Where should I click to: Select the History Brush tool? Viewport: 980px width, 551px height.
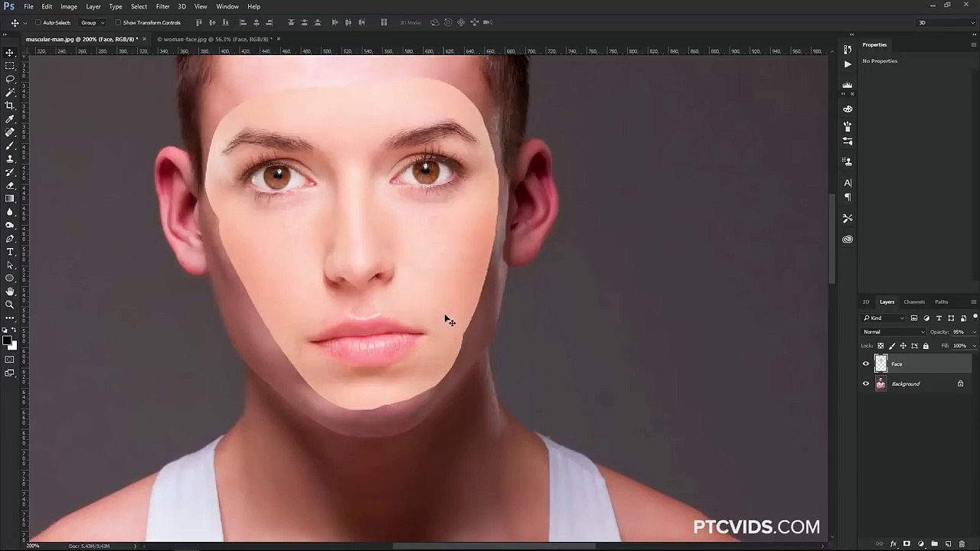click(10, 172)
